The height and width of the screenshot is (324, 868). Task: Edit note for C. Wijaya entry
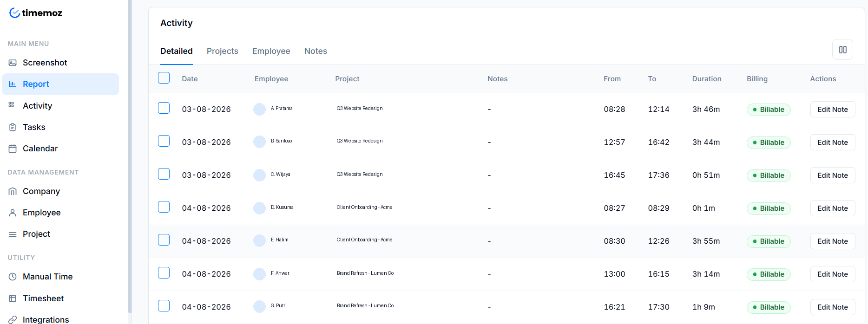[x=833, y=175]
